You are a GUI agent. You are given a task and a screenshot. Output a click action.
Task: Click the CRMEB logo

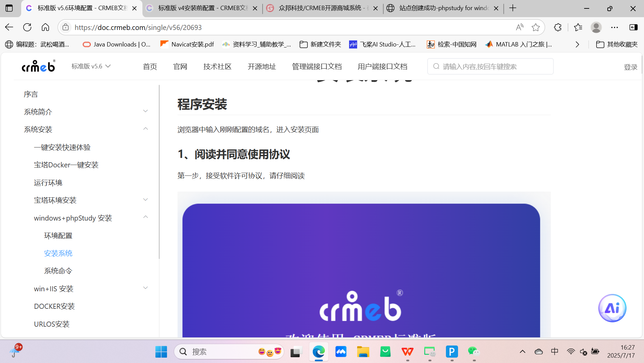click(38, 66)
